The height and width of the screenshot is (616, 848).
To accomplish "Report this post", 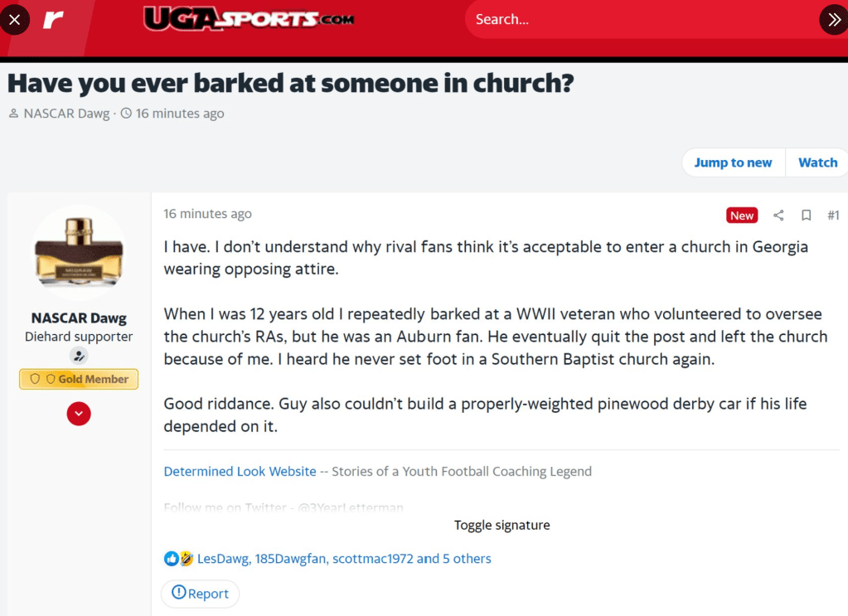I will 200,593.
